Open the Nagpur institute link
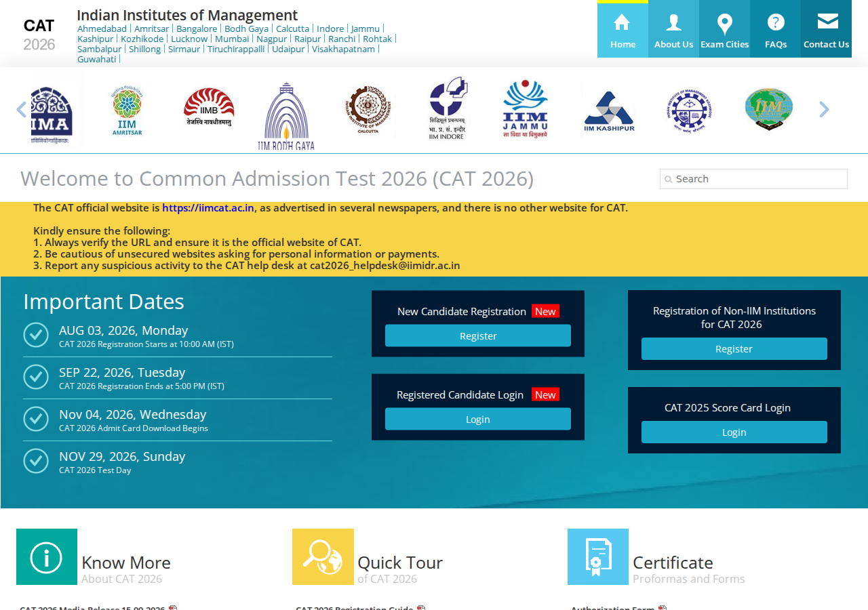The height and width of the screenshot is (610, 868). [271, 39]
